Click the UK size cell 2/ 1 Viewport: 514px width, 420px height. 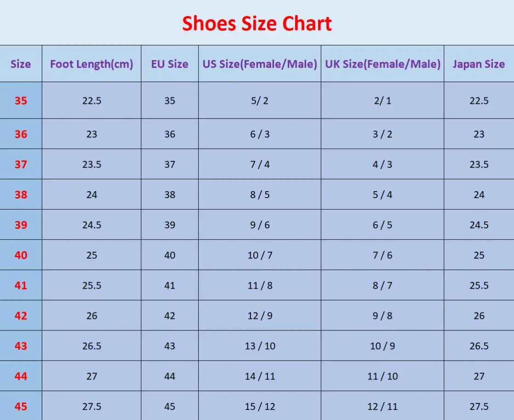point(383,101)
